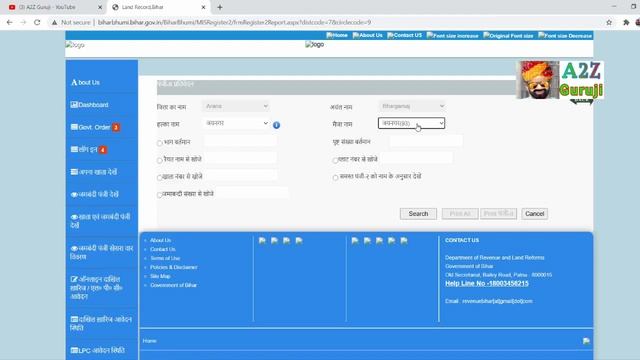Open Govt. Order in the sidebar
This screenshot has height=360, width=640.
click(x=95, y=127)
